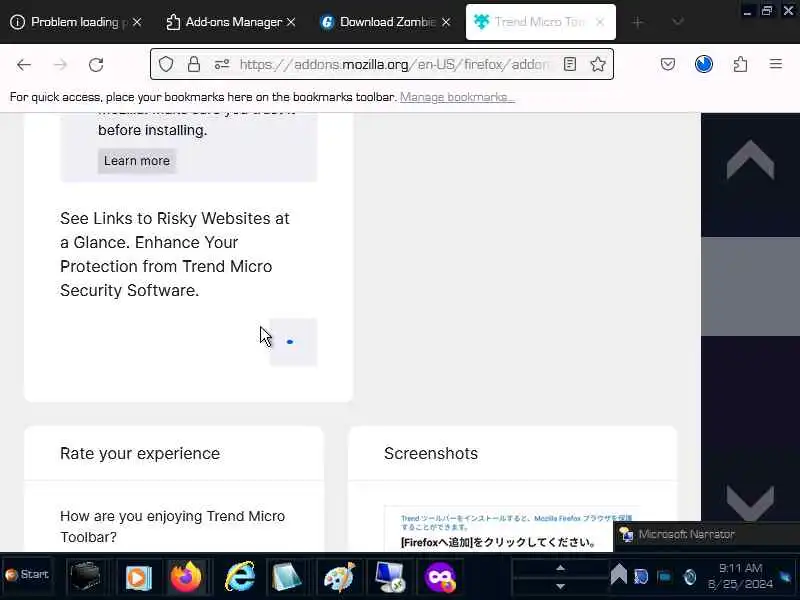The width and height of the screenshot is (800, 600).
Task: Open the Pocket save icon
Action: [x=668, y=64]
